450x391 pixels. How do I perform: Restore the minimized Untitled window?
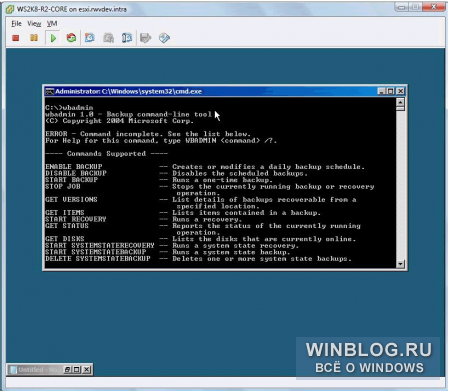pyautogui.click(x=67, y=369)
